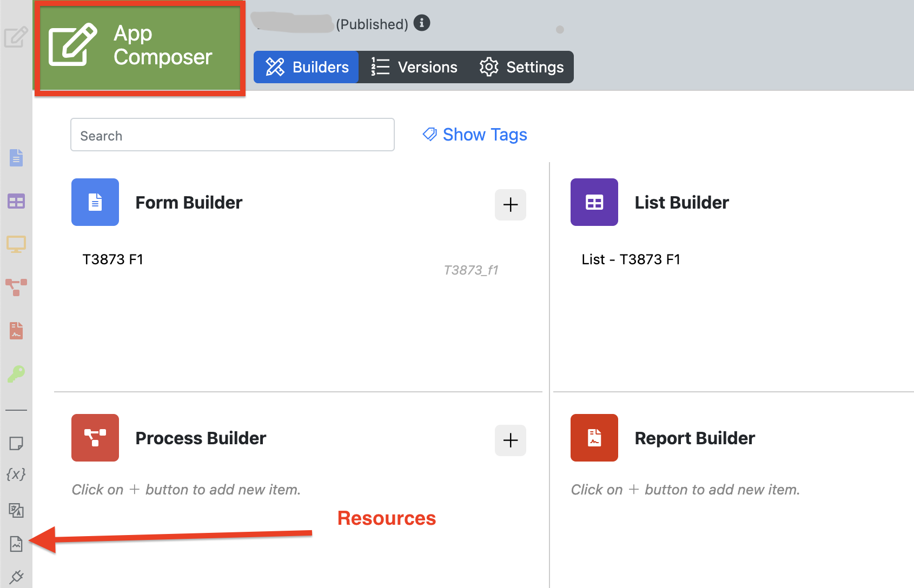Screen dimensions: 914x588
Task: Open the T3873 F1 form item
Action: (x=113, y=259)
